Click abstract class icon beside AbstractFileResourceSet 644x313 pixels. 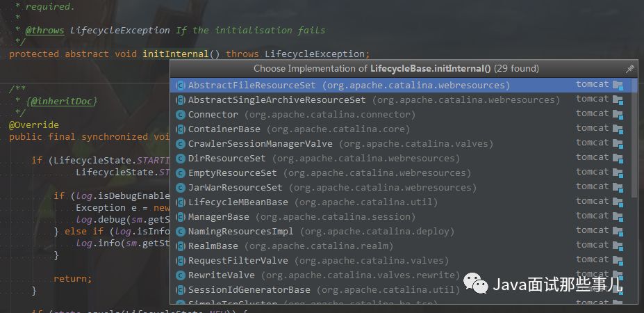pyautogui.click(x=181, y=86)
